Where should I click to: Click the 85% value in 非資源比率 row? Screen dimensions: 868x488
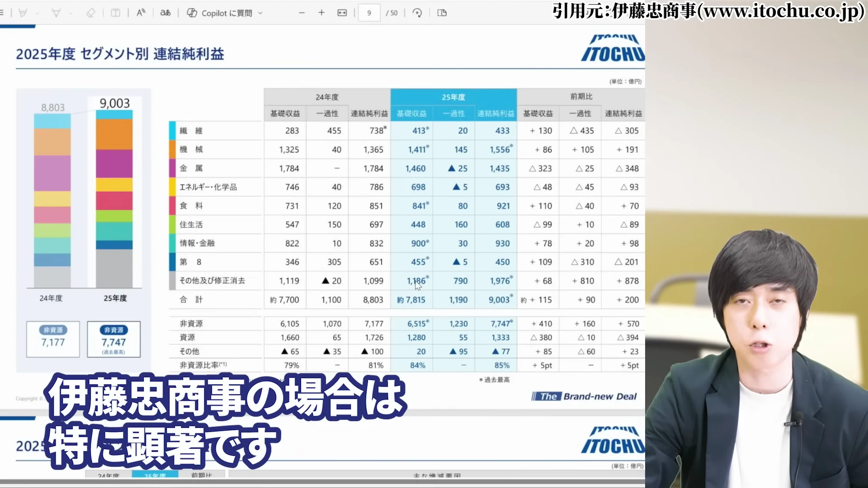(x=502, y=365)
